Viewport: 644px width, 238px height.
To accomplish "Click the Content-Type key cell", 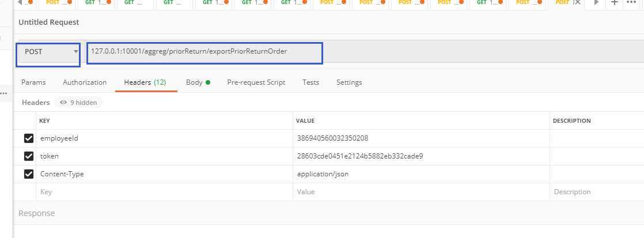I will tap(164, 174).
